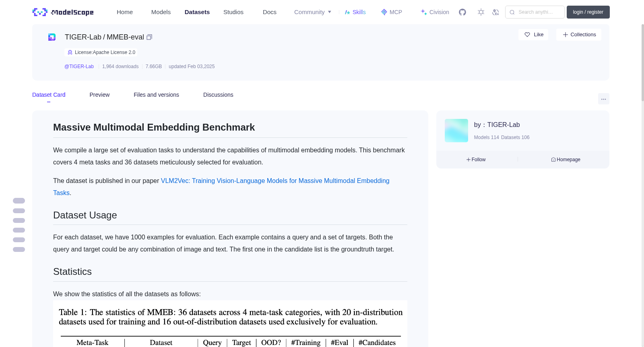The image size is (644, 347).
Task: Click the TIGER-Lab organization avatar thumbnail
Action: [x=456, y=131]
